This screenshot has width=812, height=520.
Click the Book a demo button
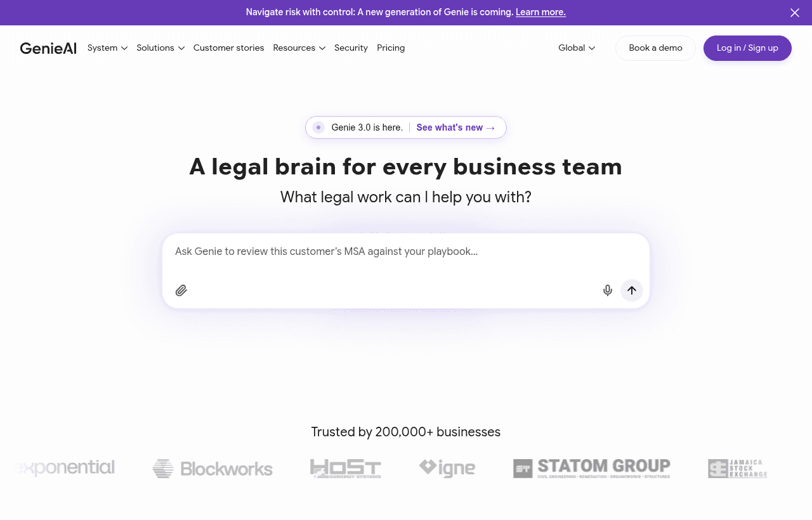pyautogui.click(x=655, y=48)
